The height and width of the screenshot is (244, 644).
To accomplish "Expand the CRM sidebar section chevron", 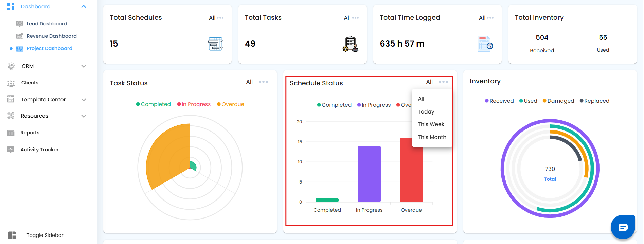I will pos(84,66).
